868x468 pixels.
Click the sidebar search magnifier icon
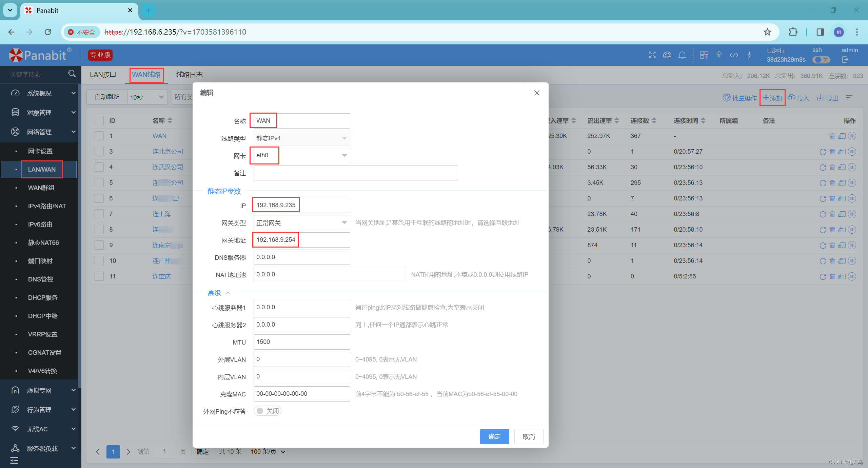(x=72, y=74)
